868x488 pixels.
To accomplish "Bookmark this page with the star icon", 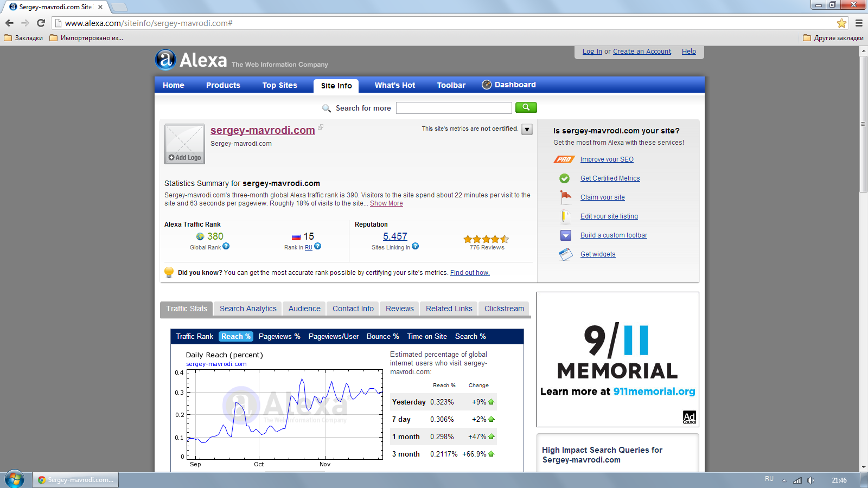I will pyautogui.click(x=841, y=23).
